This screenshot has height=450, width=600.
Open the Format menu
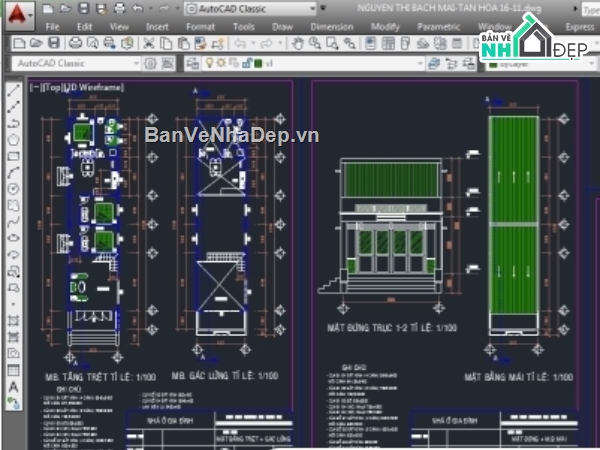coord(199,27)
